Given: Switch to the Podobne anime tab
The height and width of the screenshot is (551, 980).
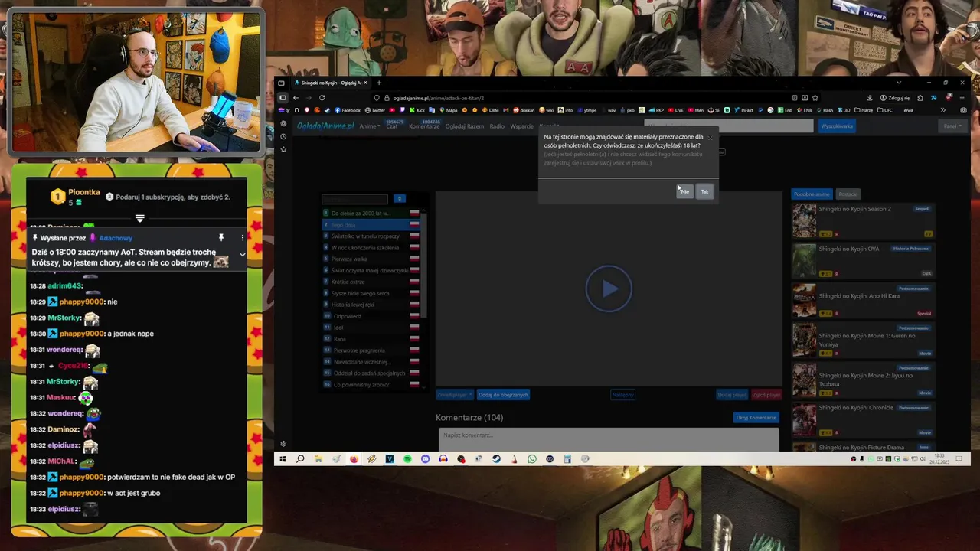Looking at the screenshot, I should pos(812,194).
